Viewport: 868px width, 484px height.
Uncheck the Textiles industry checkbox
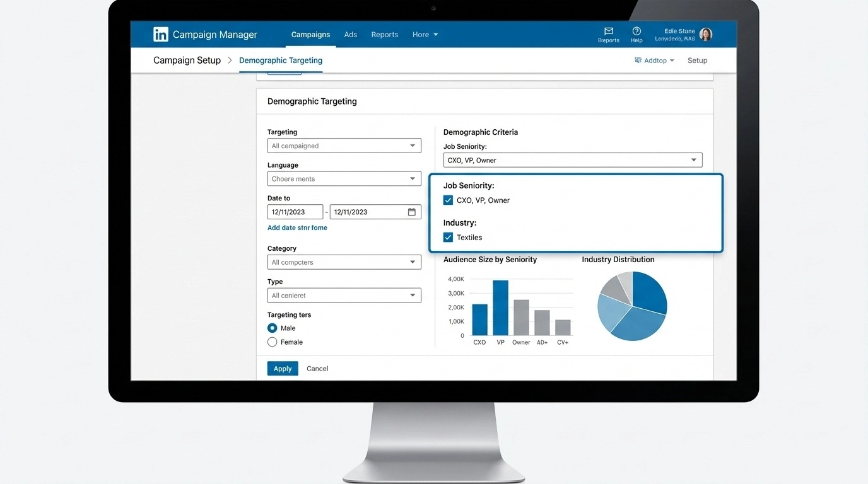pyautogui.click(x=448, y=237)
